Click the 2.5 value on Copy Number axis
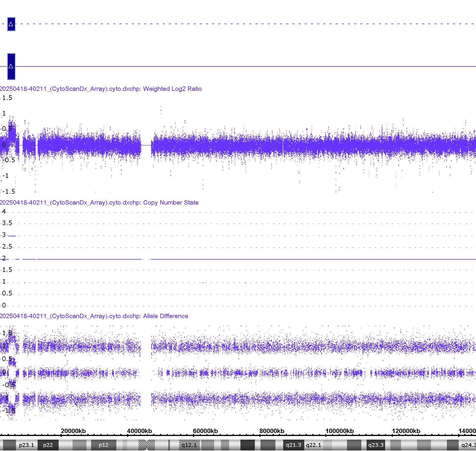This screenshot has width=476, height=451. click(x=7, y=247)
